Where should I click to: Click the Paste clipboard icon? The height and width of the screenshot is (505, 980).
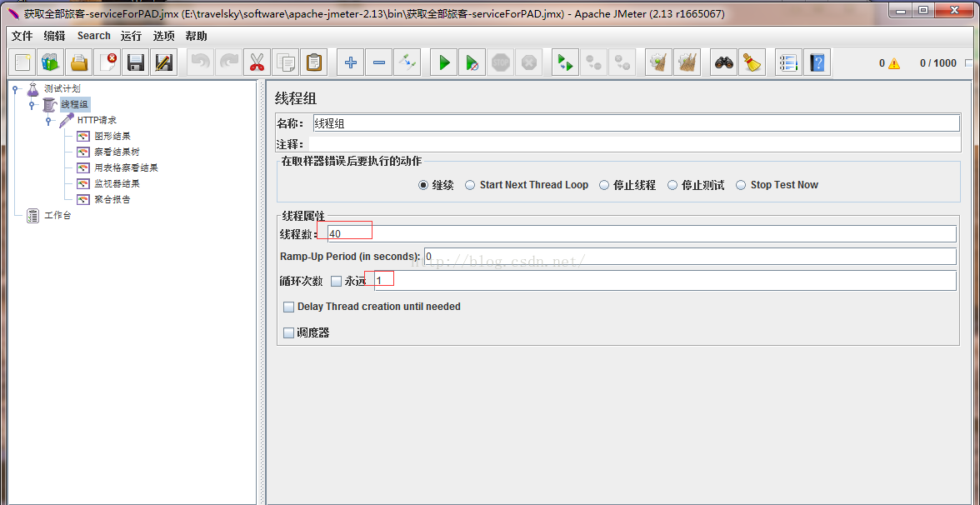pos(313,62)
